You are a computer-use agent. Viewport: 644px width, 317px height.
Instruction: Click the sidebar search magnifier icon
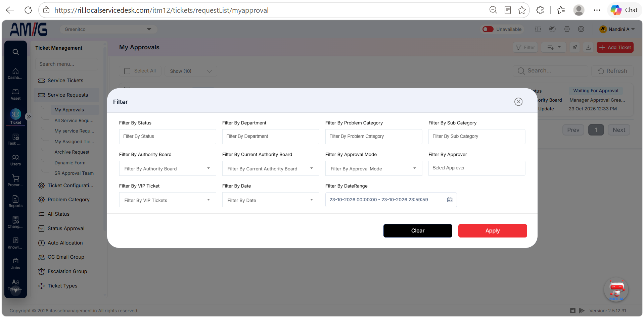15,52
